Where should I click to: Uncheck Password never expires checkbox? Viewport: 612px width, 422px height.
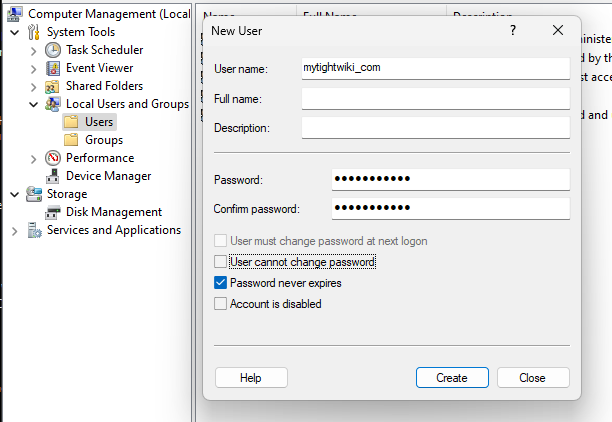click(x=221, y=283)
